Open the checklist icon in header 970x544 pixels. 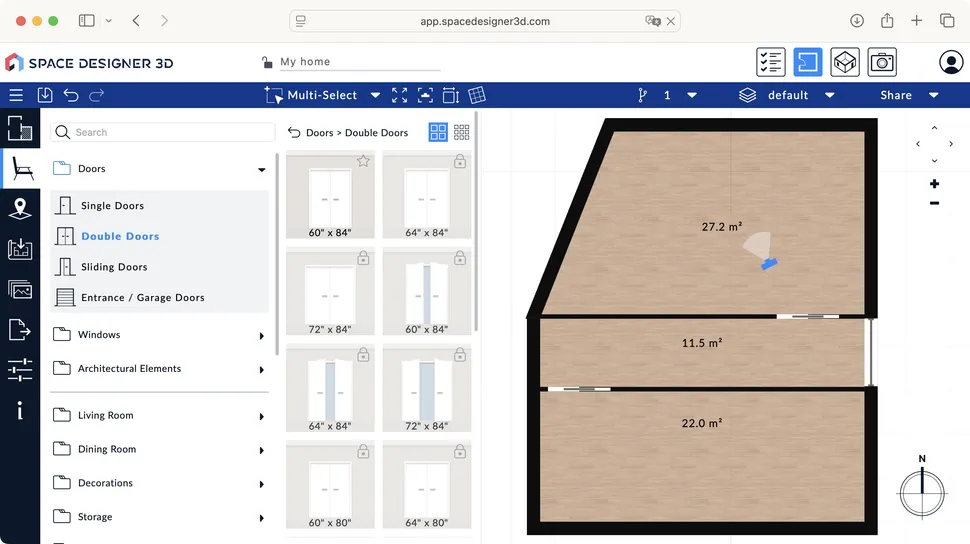770,62
